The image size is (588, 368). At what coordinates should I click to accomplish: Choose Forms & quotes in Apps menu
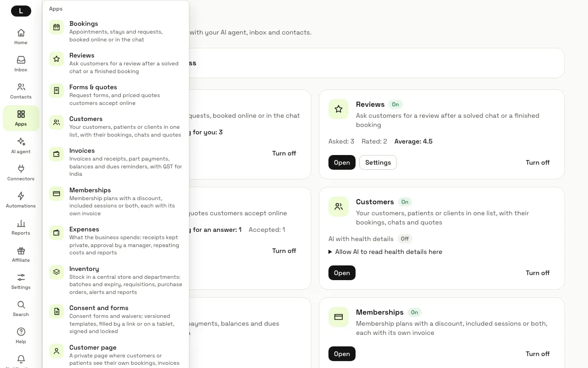116,95
